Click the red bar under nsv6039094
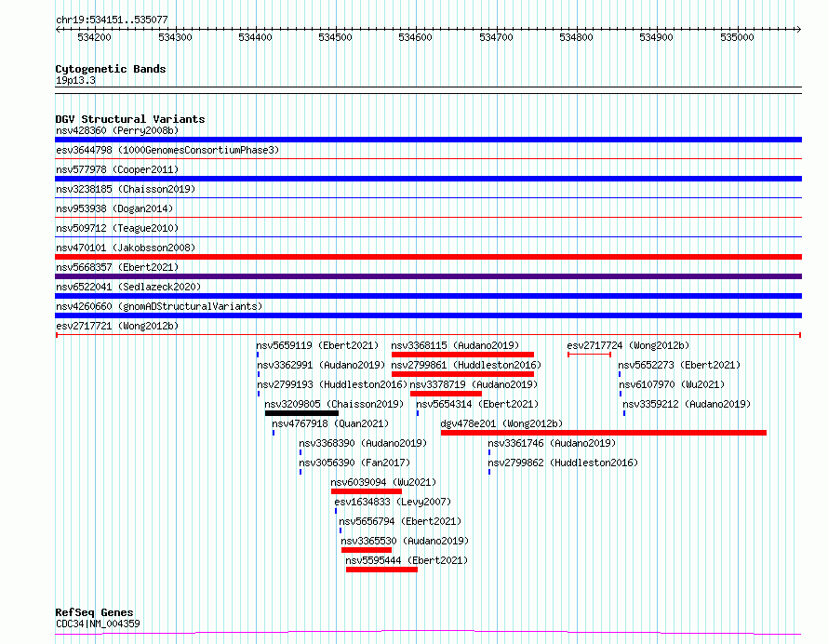Screen dimensions: 828x644 click(367, 491)
